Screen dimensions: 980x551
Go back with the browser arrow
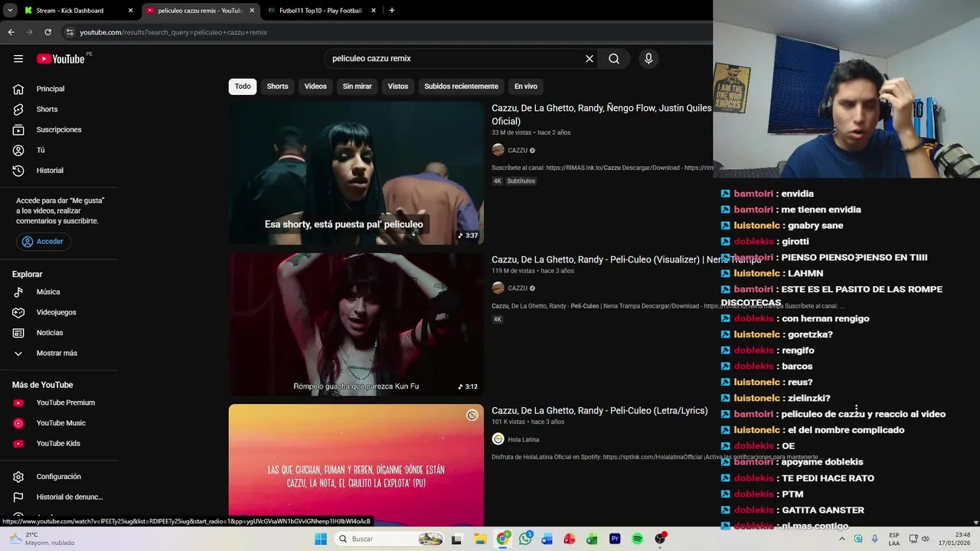pyautogui.click(x=11, y=32)
